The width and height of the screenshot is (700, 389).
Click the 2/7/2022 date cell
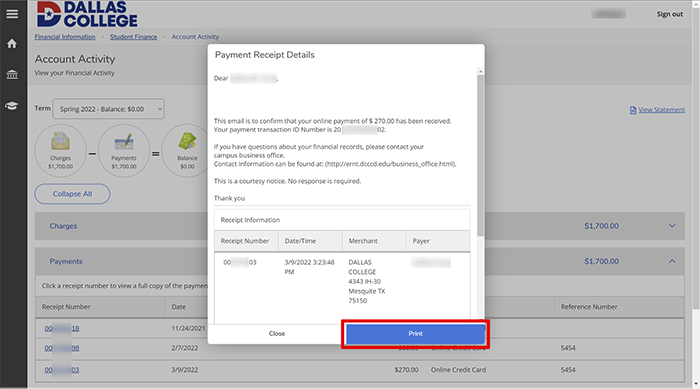[185, 348]
